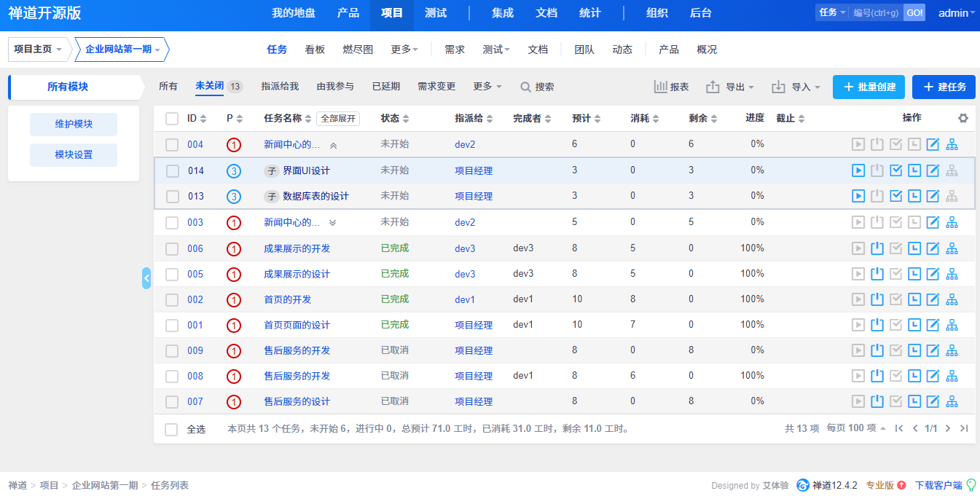Click the close icon for 首页的开发
This screenshot has width=980, height=496.
pyautogui.click(x=877, y=299)
